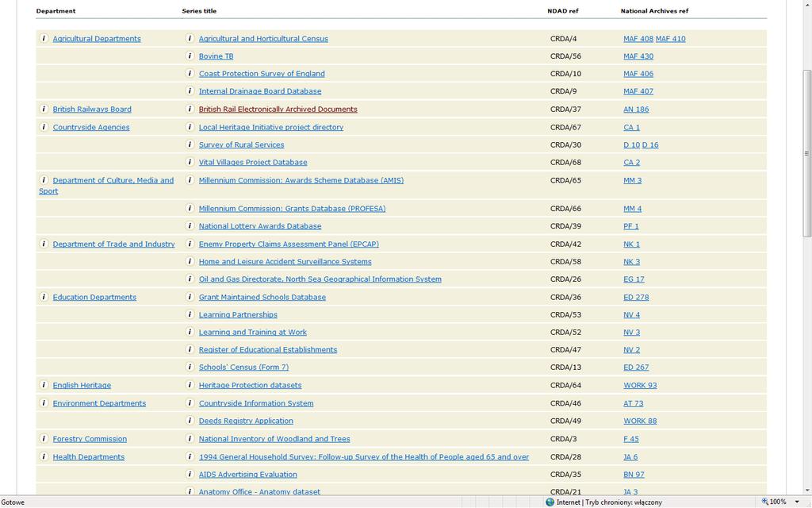Screen dimensions: 812x508
Task: Click info icon beside Vital Villages Project Database
Action: [190, 162]
